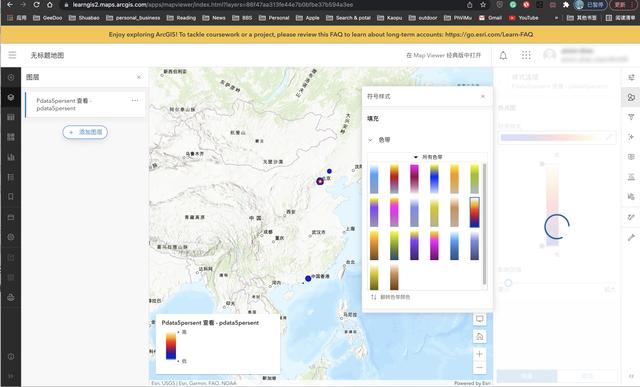
Task: Pick the white-to-brown ramp in last row
Action: pyautogui.click(x=394, y=277)
